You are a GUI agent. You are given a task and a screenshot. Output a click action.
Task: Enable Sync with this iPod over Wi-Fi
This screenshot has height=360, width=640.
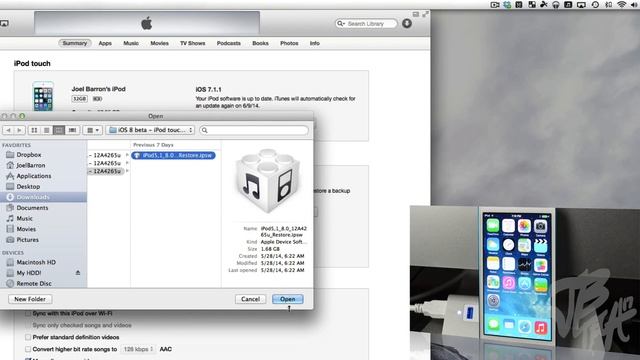tap(28, 313)
